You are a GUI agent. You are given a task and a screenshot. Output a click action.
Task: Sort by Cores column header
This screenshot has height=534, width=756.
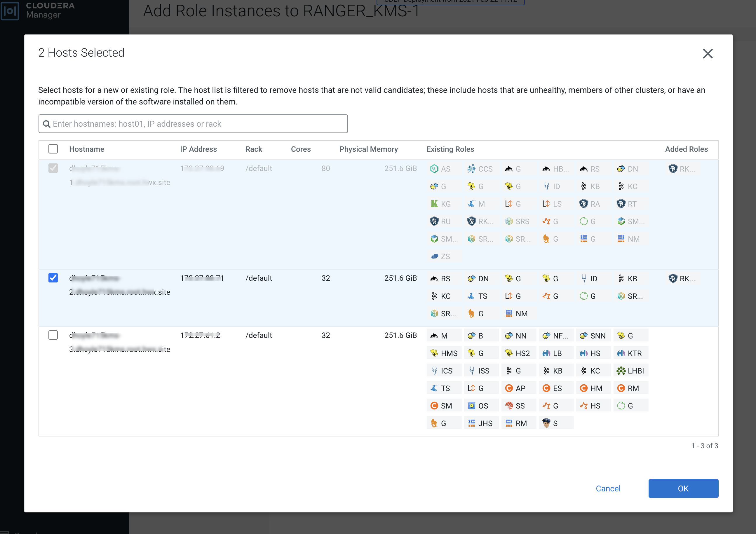click(x=300, y=149)
